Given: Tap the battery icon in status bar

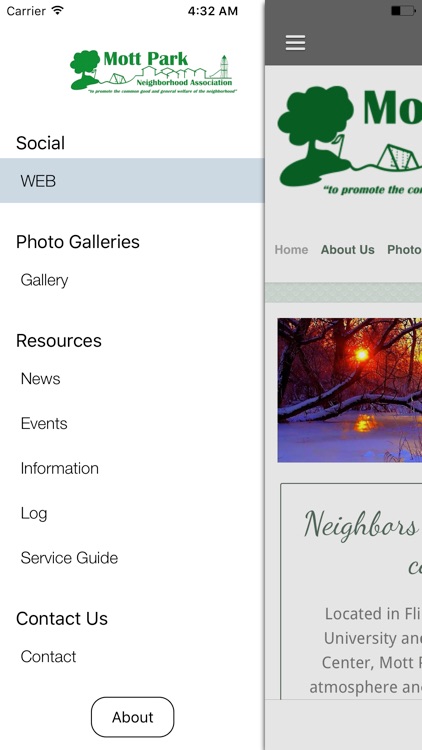Looking at the screenshot, I should 402,11.
